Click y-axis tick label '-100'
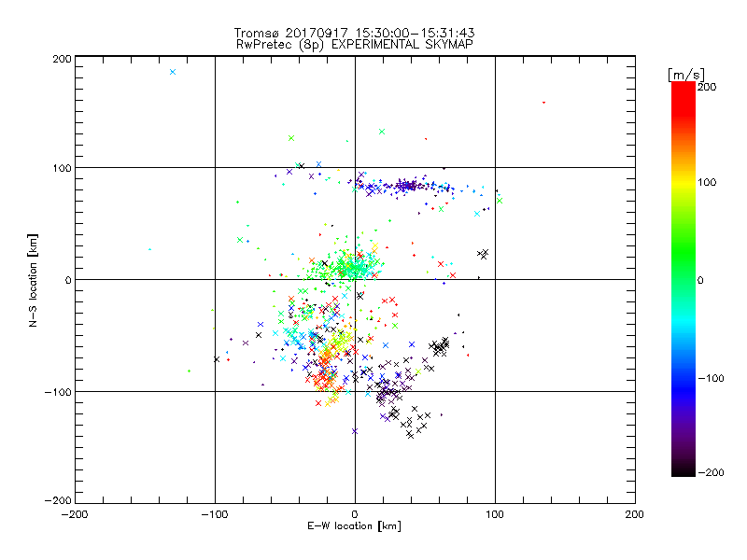Screen dimensions: 747x560 point(58,392)
